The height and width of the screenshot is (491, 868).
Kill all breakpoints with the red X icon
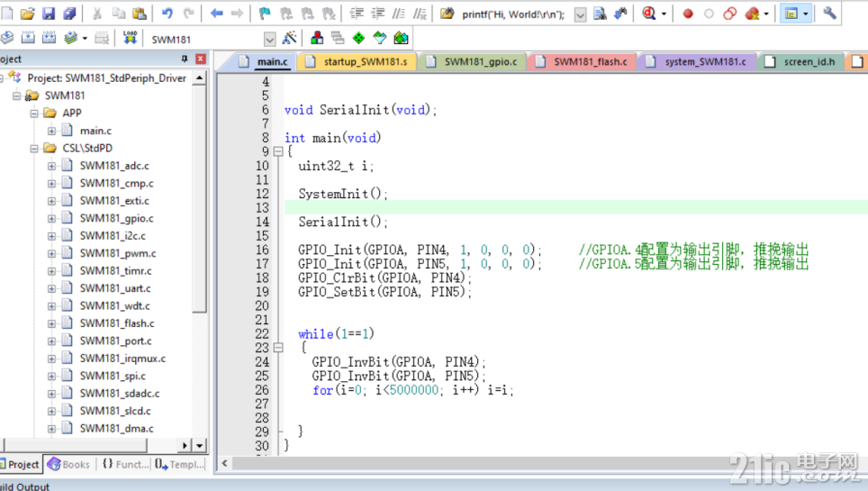[752, 14]
